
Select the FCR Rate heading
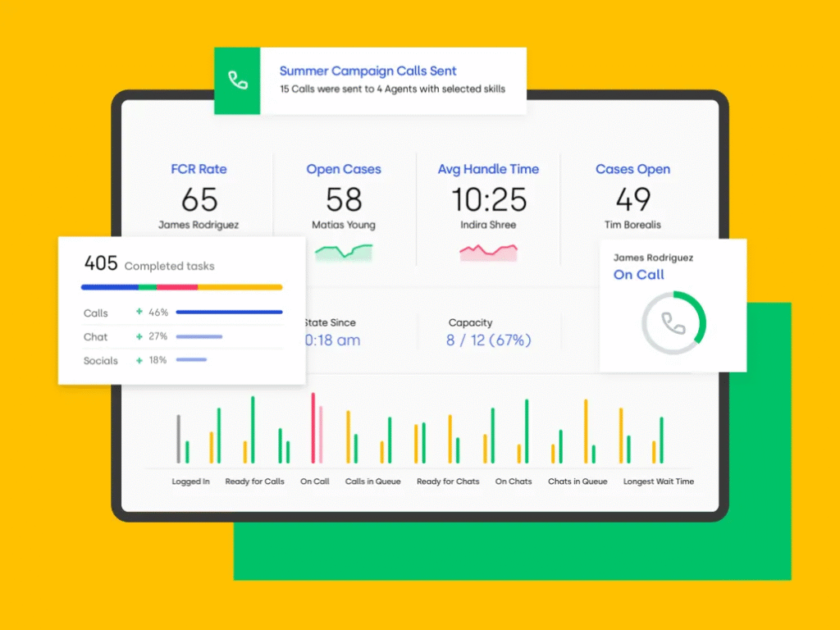pyautogui.click(x=199, y=169)
